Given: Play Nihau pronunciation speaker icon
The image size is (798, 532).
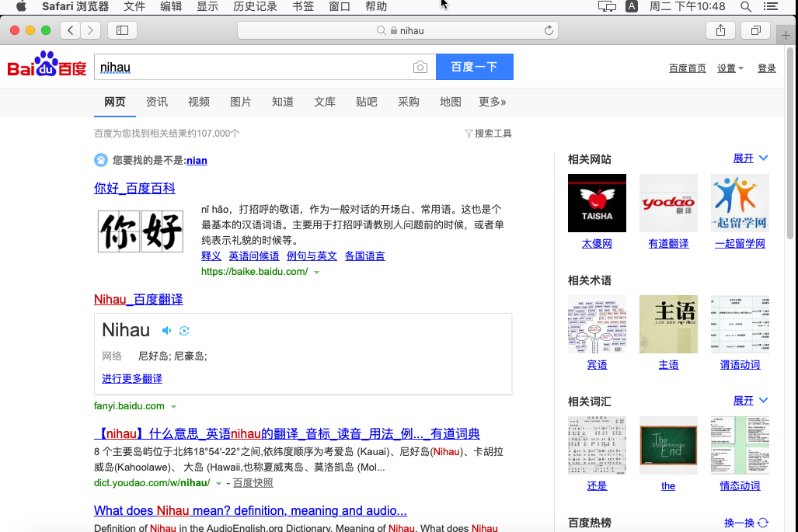Looking at the screenshot, I should tap(166, 331).
